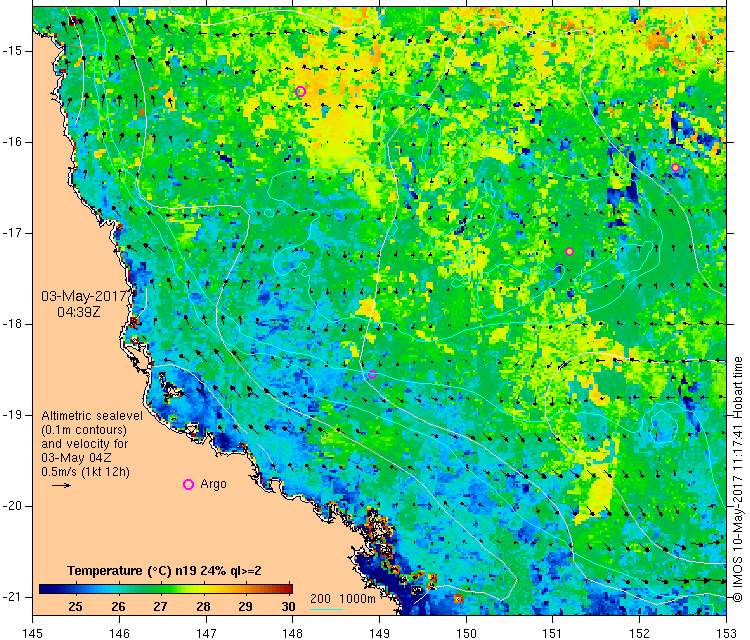Click the '03-May-2017' date label
Viewport: 750px width, 640px height.
coord(84,296)
